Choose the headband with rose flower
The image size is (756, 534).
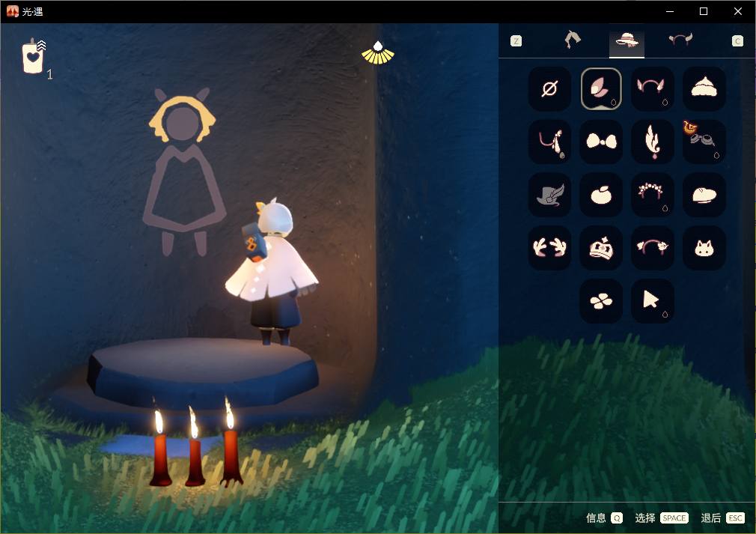click(x=653, y=248)
